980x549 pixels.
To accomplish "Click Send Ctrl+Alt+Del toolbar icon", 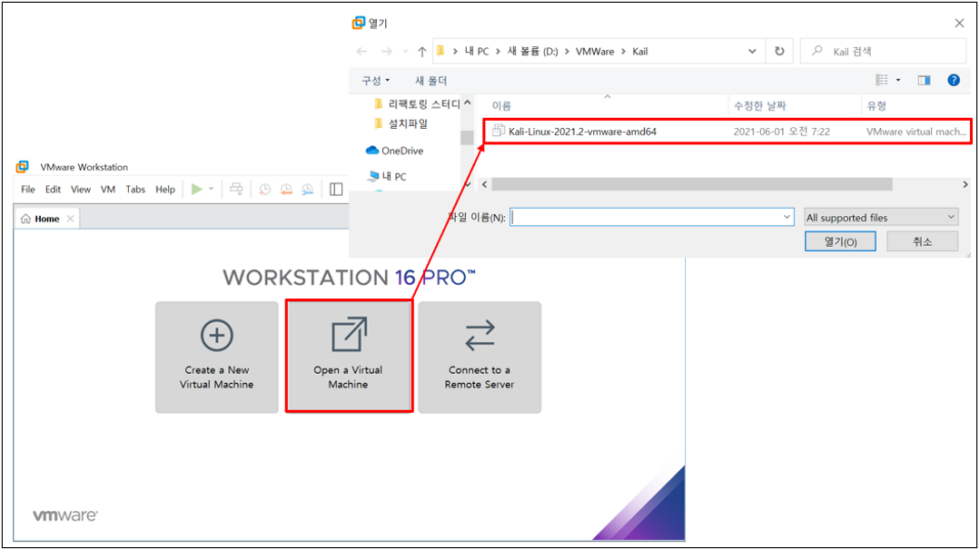I will click(236, 190).
